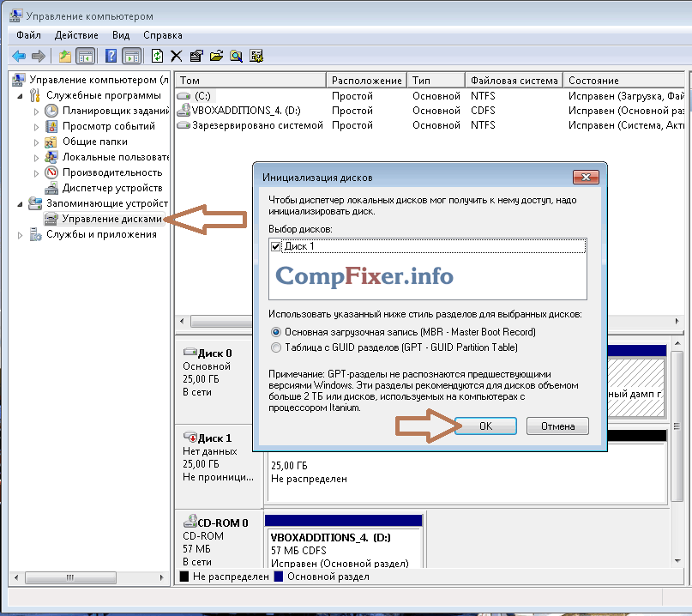The image size is (692, 616).
Task: Click the Open folder toolbar icon
Action: tap(216, 56)
